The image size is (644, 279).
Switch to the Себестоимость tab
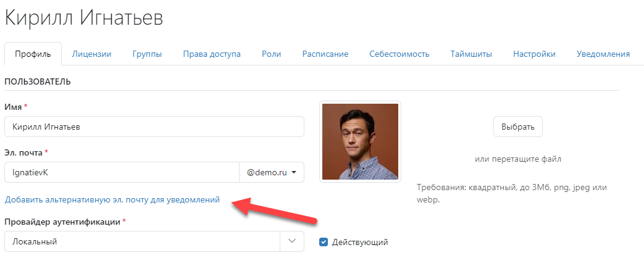pyautogui.click(x=399, y=54)
